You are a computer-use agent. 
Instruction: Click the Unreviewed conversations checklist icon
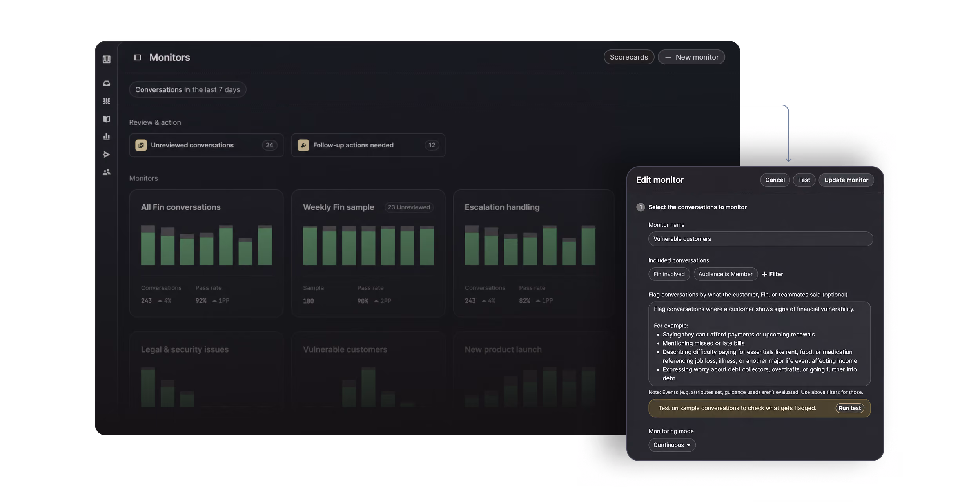coord(141,145)
